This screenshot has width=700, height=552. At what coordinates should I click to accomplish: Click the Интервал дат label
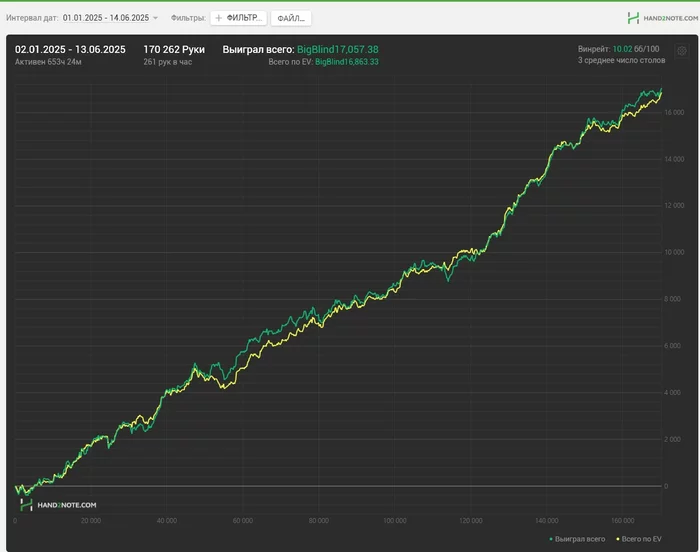[x=32, y=18]
